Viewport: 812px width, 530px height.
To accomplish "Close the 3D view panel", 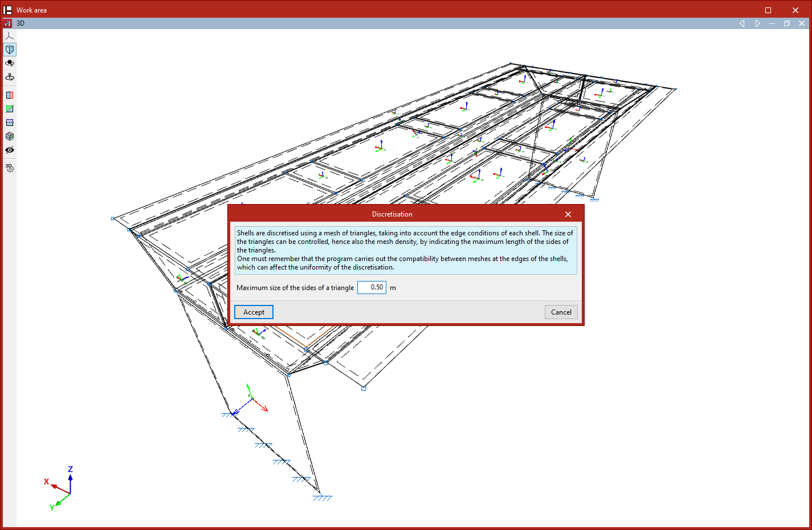I will (802, 23).
